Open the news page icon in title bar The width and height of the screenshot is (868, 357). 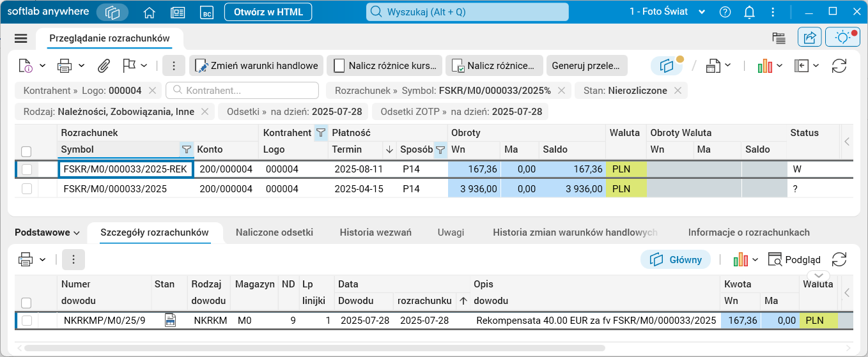pos(178,12)
